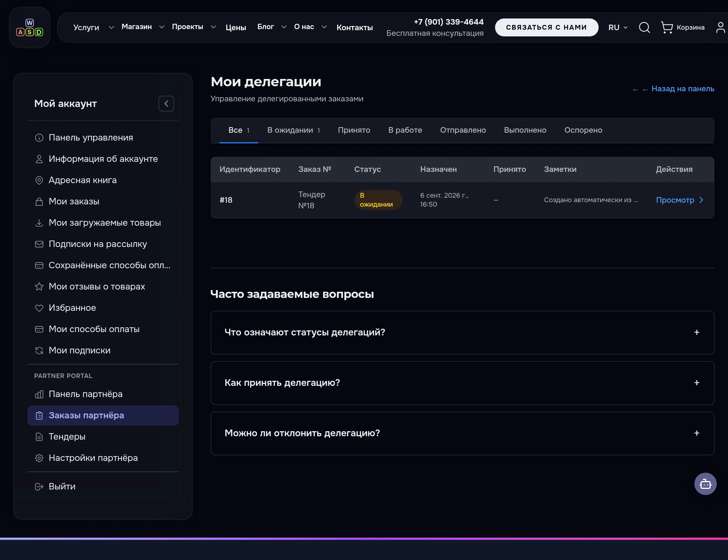Expand FAQ Можно ли отклонить делегацию
This screenshot has height=560, width=728.
[x=462, y=433]
